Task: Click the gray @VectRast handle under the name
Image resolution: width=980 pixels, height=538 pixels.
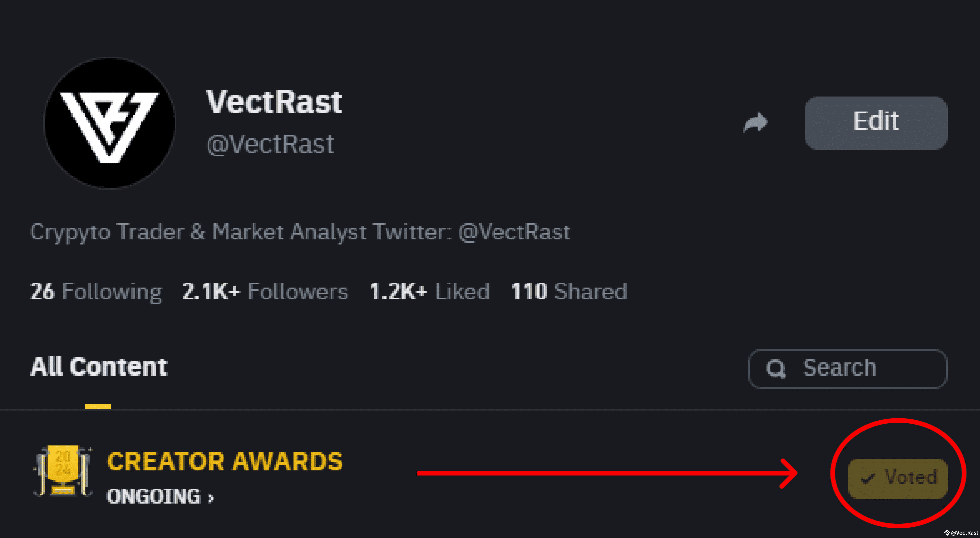Action: tap(271, 144)
